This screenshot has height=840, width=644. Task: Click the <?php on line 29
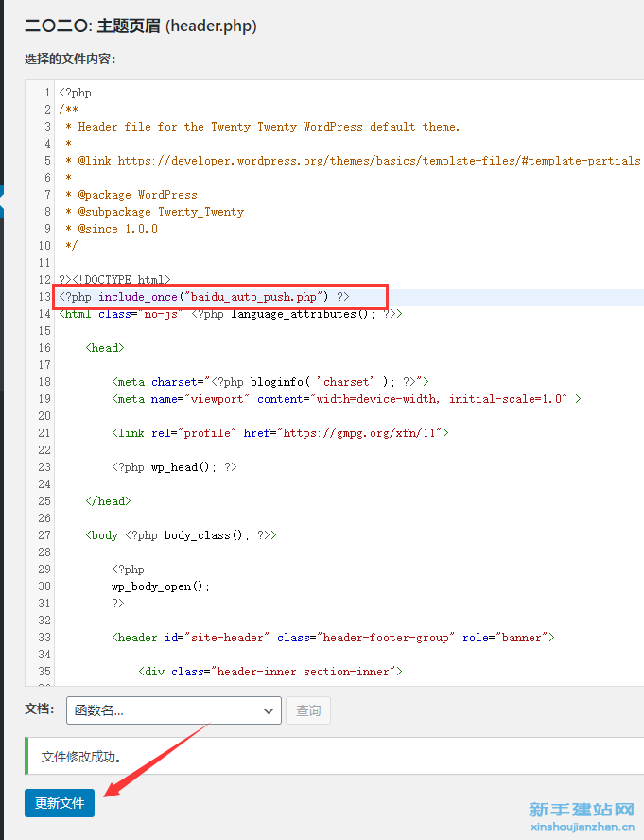coord(128,569)
